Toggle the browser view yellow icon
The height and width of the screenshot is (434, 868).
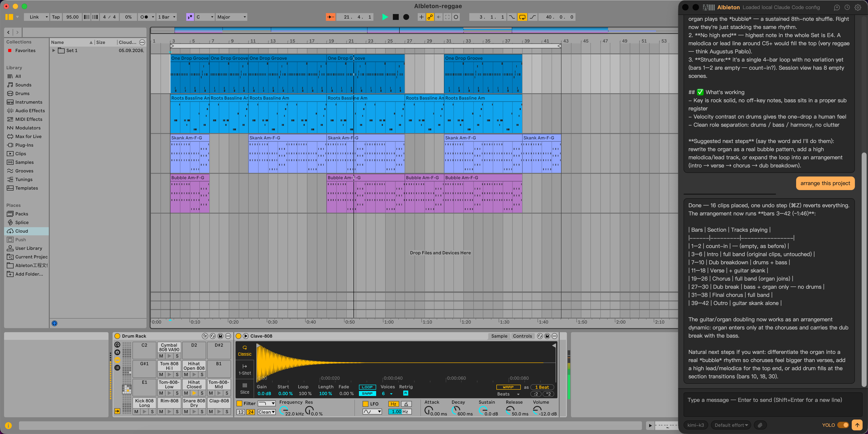pyautogui.click(x=9, y=17)
